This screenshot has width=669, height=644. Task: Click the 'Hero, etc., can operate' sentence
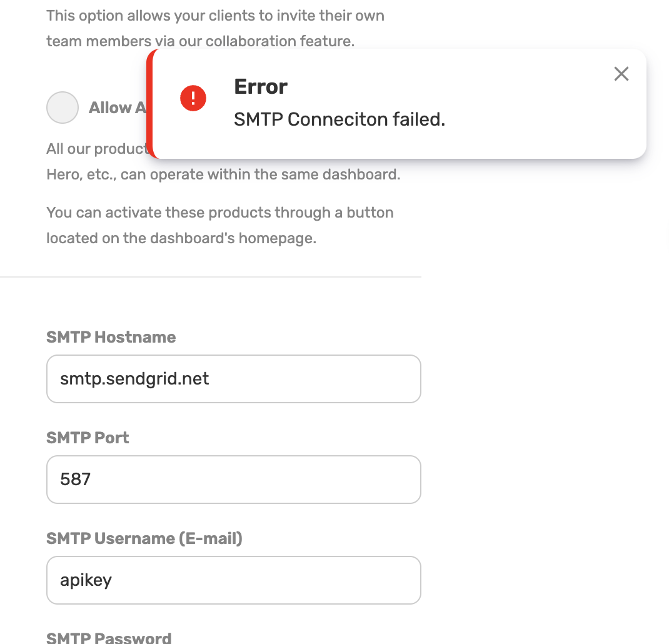point(223,174)
